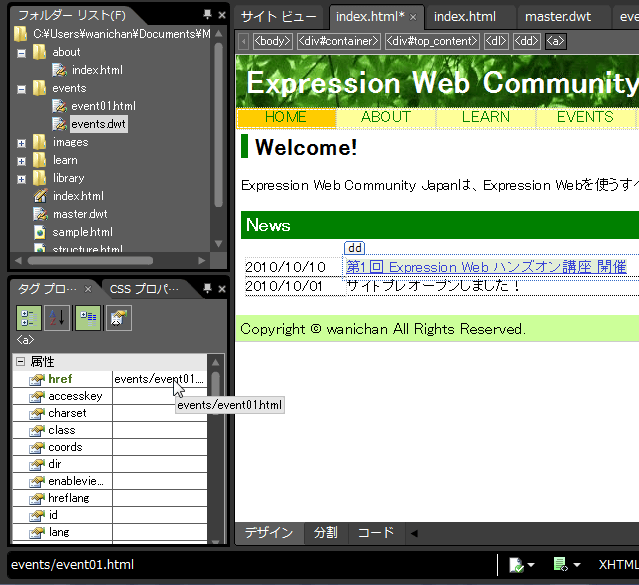Pin the folder list panel

(x=207, y=15)
